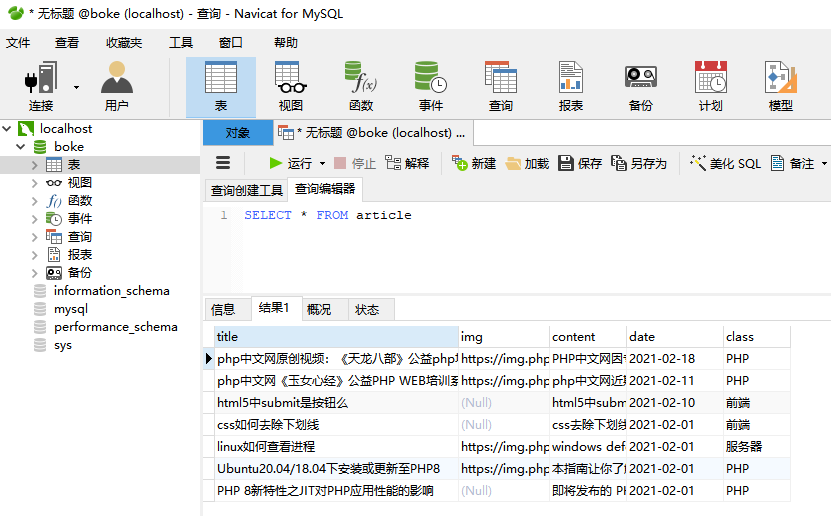The height and width of the screenshot is (516, 831).
Task: Expand the 备份 backup tree node
Action: [34, 273]
